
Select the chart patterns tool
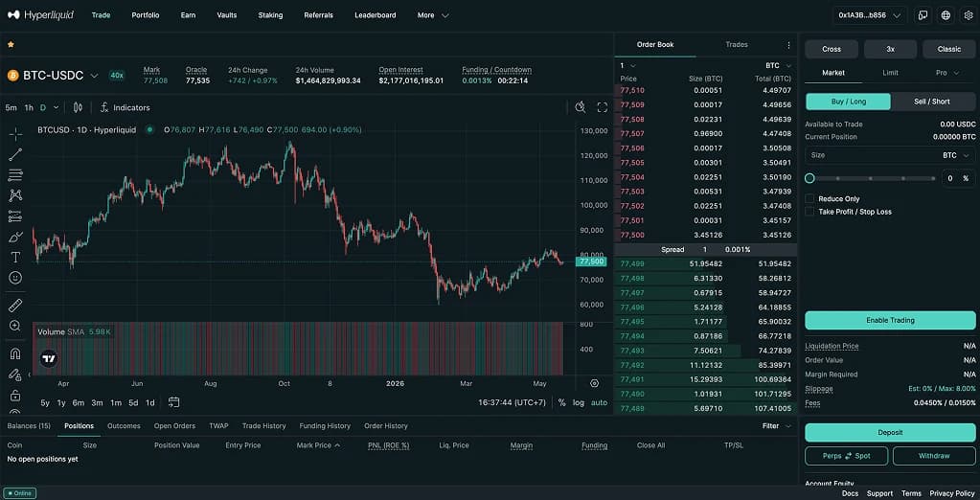click(15, 195)
